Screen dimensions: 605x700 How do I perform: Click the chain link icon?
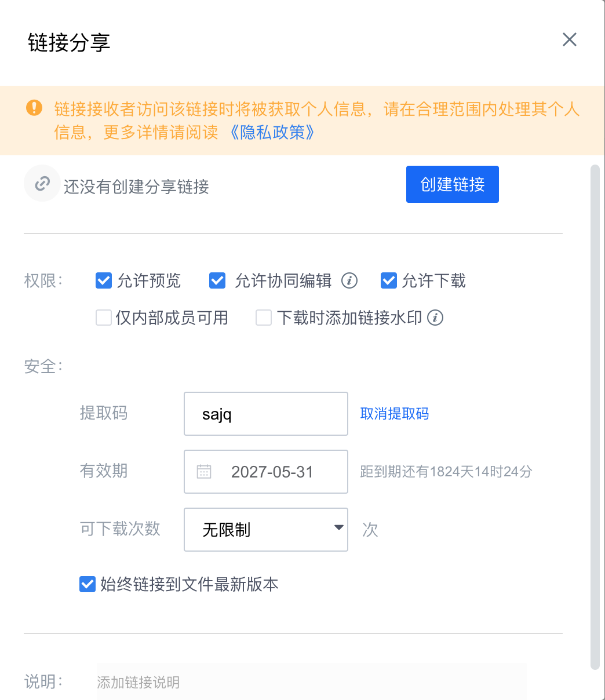[42, 184]
